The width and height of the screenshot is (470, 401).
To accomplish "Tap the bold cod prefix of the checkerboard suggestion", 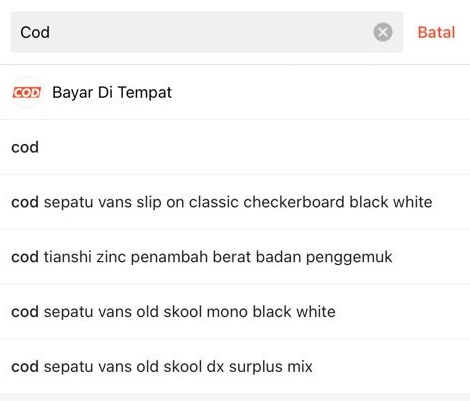I will [25, 202].
